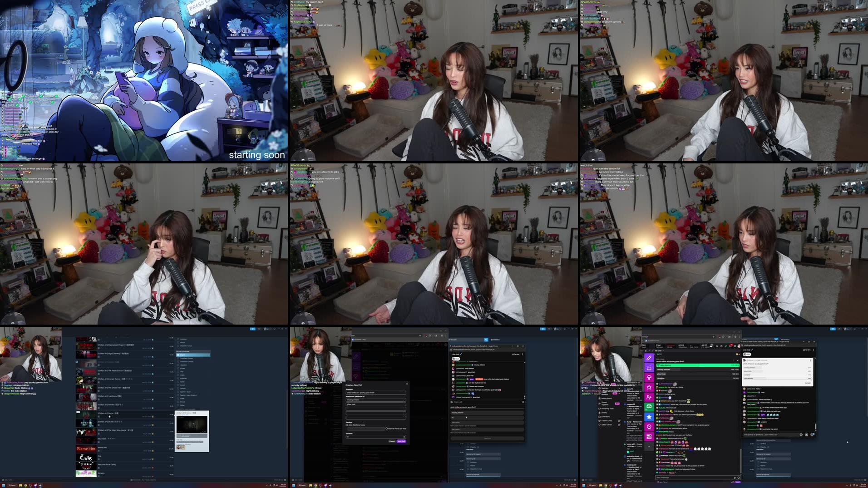Click the Start Poll button

click(x=401, y=441)
